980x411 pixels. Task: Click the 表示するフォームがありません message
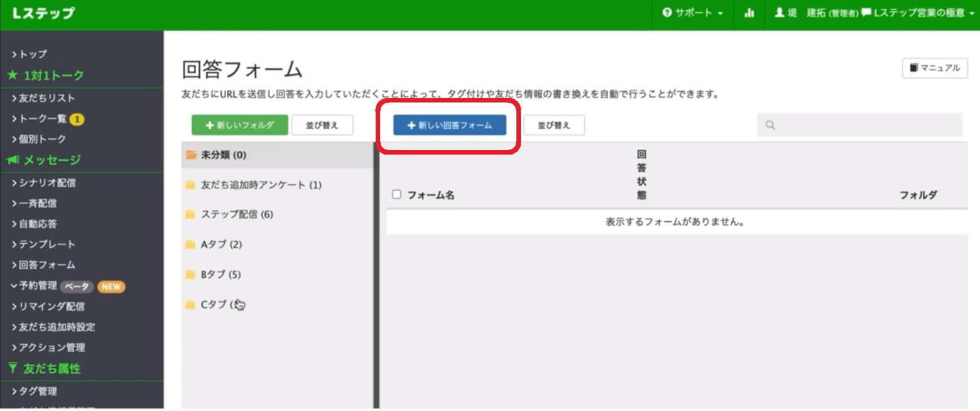pos(675,222)
